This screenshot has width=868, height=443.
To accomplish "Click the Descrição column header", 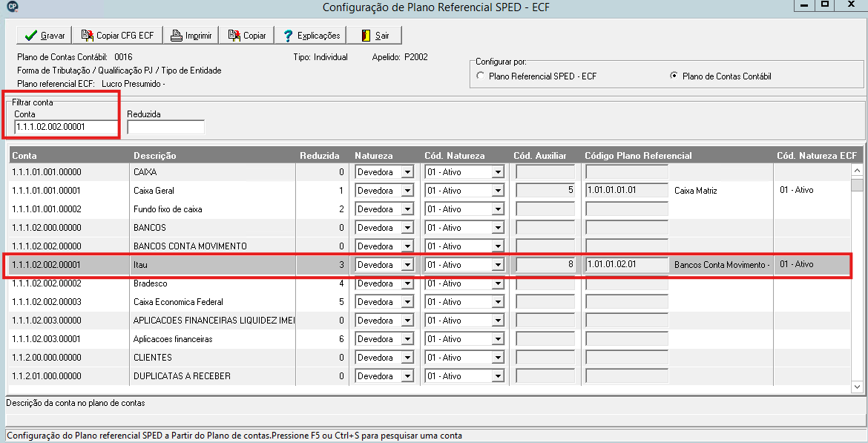I will tap(155, 156).
